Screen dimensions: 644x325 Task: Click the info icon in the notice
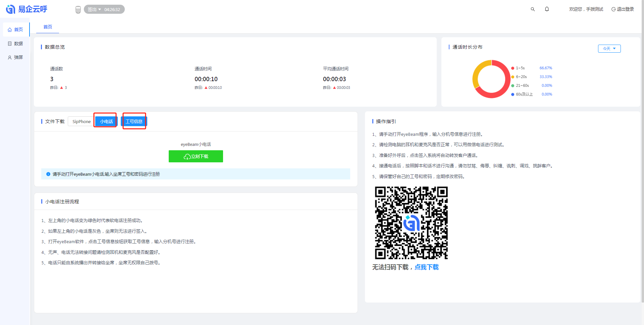click(x=48, y=174)
